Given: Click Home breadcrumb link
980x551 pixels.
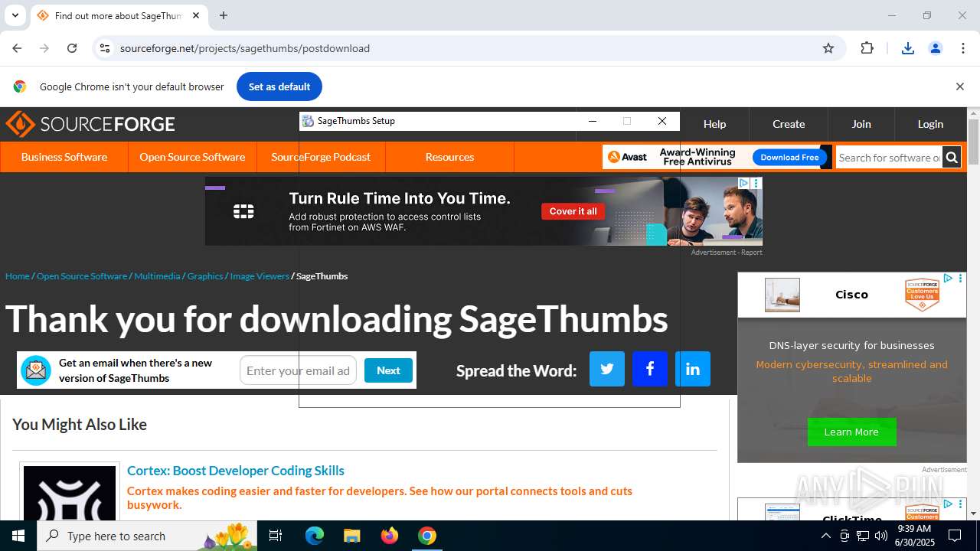Looking at the screenshot, I should 18,276.
